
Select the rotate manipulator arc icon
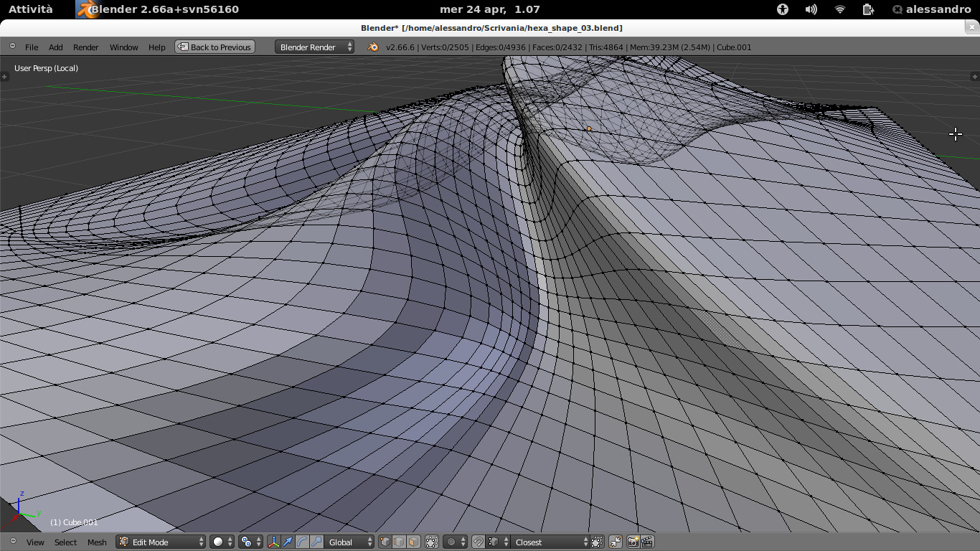302,542
